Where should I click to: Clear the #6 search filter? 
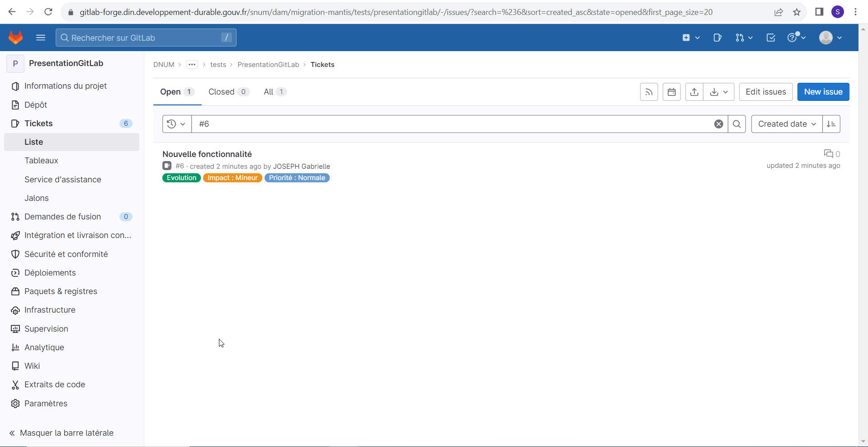718,124
